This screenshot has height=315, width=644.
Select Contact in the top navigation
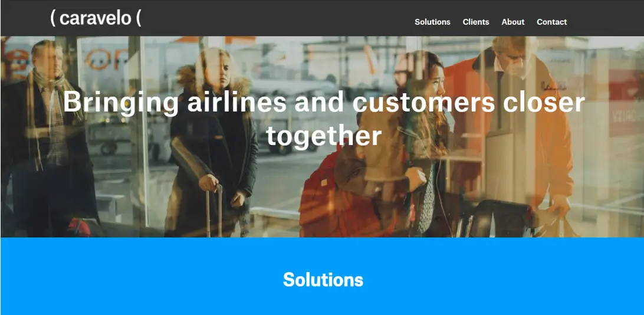click(551, 22)
